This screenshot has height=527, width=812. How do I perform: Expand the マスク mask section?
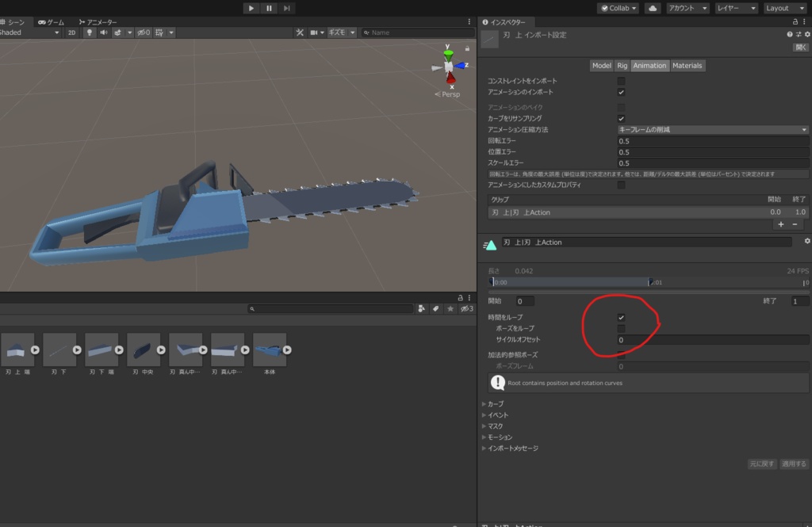(x=493, y=426)
